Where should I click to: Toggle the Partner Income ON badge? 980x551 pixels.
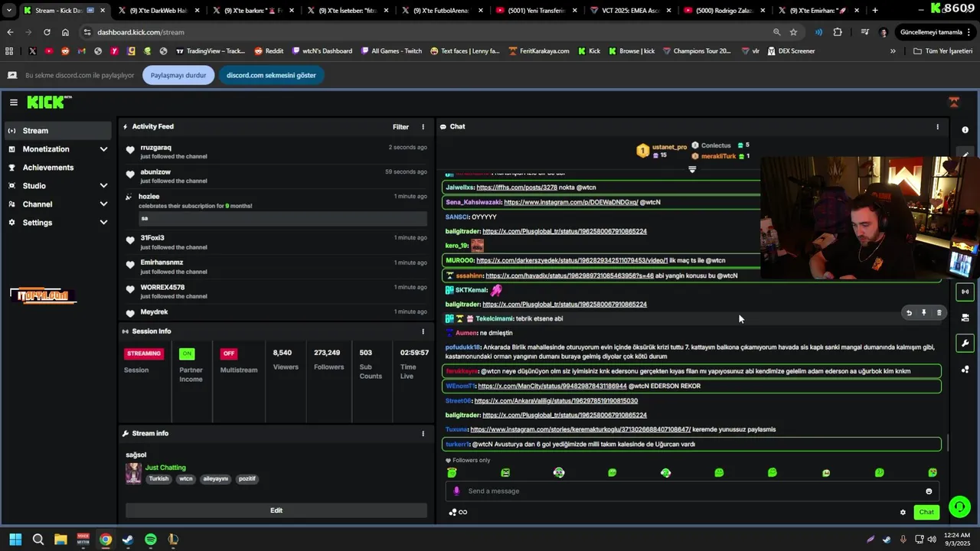(187, 354)
